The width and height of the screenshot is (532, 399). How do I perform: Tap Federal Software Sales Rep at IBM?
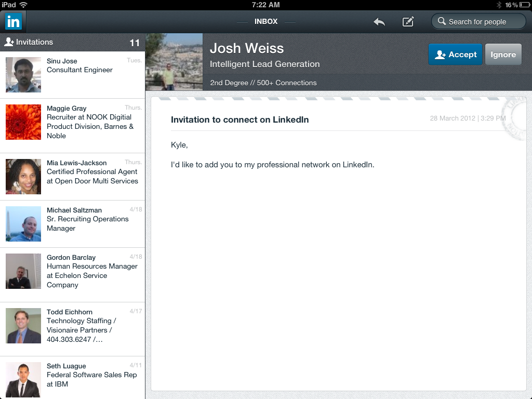coord(91,379)
